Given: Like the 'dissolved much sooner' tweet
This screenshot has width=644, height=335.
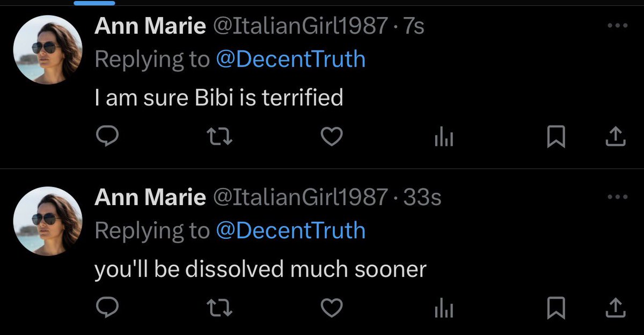Looking at the screenshot, I should click(332, 308).
